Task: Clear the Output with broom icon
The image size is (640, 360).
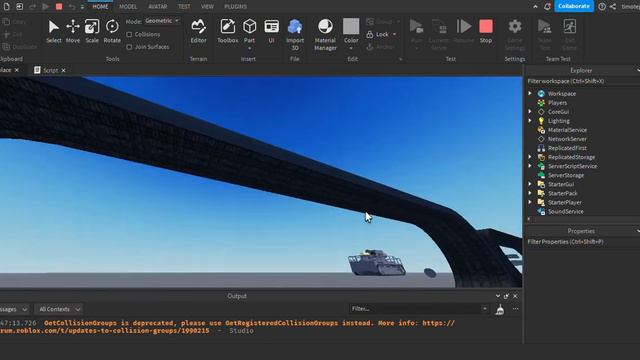Action: (x=500, y=310)
